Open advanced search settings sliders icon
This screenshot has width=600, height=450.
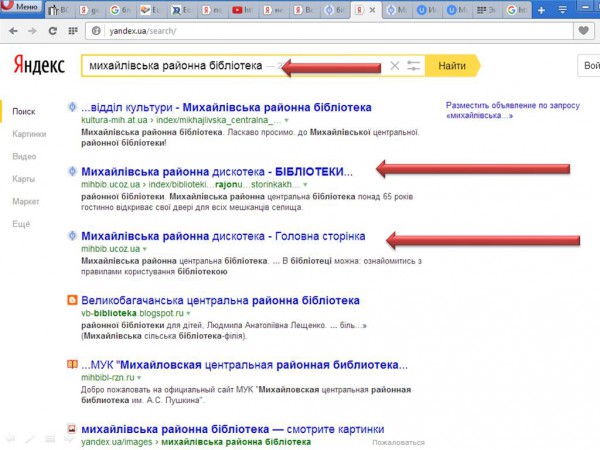tap(414, 66)
